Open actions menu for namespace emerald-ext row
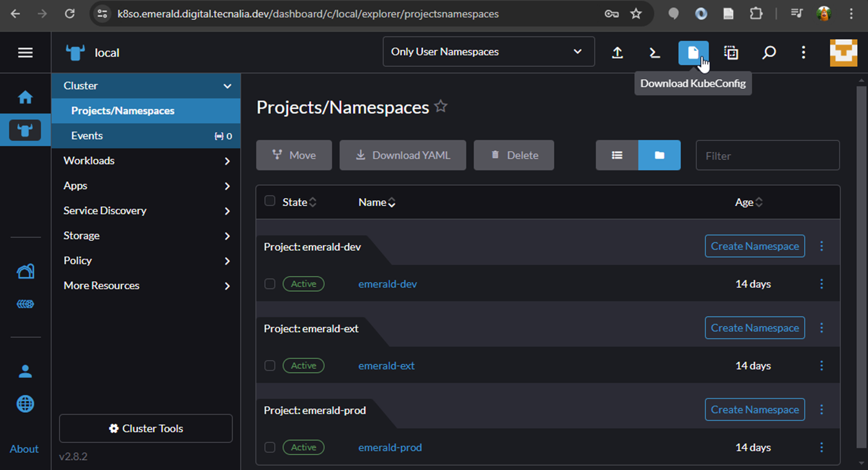Image resolution: width=868 pixels, height=470 pixels. [x=822, y=366]
